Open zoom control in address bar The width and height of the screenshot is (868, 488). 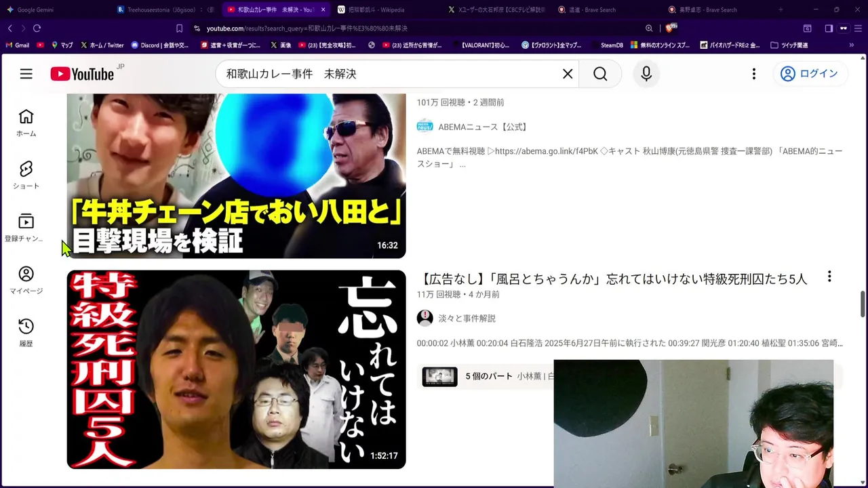pos(649,28)
